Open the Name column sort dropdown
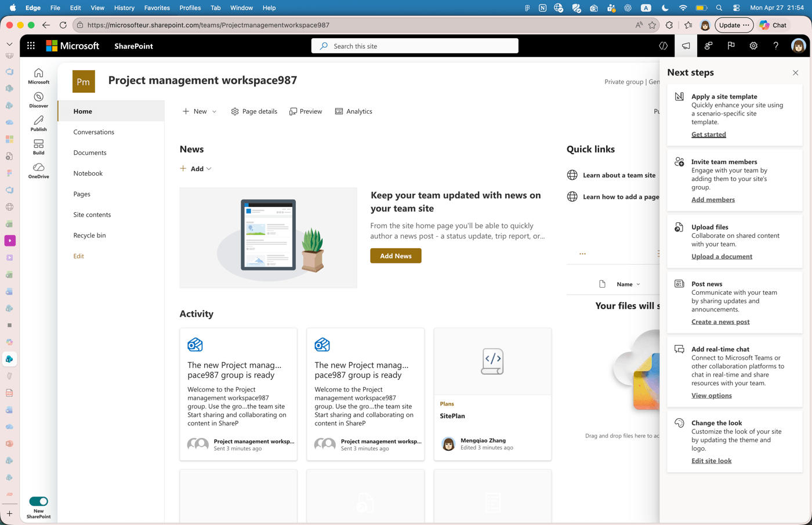 (629, 284)
